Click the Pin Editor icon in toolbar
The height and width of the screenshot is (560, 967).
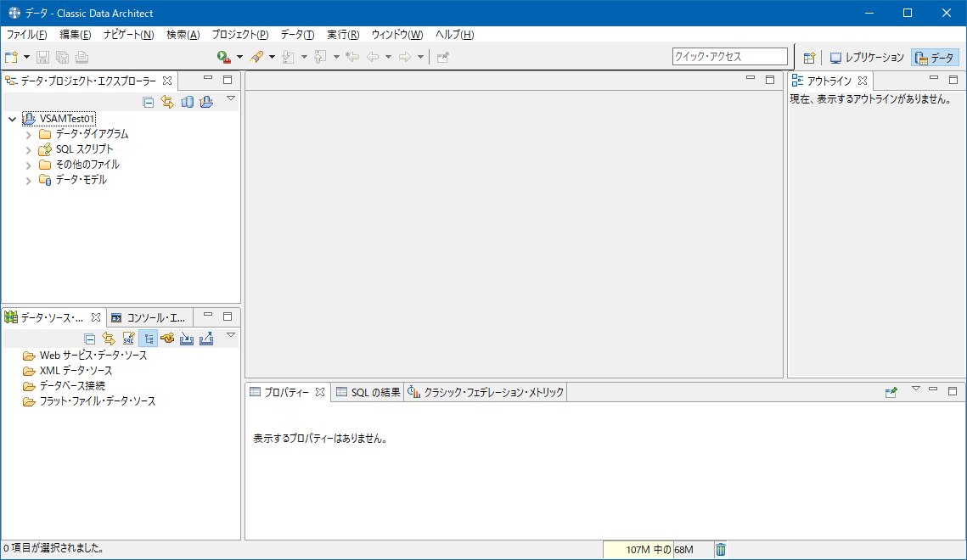pyautogui.click(x=443, y=58)
